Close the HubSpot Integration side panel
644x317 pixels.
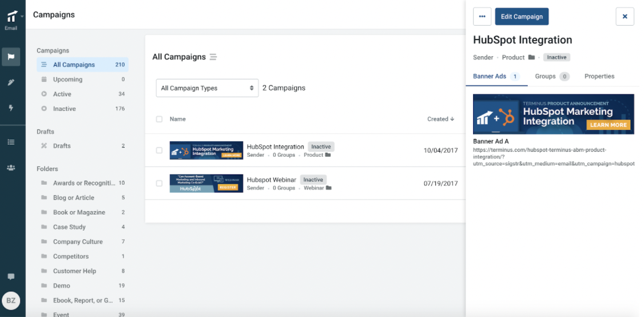click(625, 17)
